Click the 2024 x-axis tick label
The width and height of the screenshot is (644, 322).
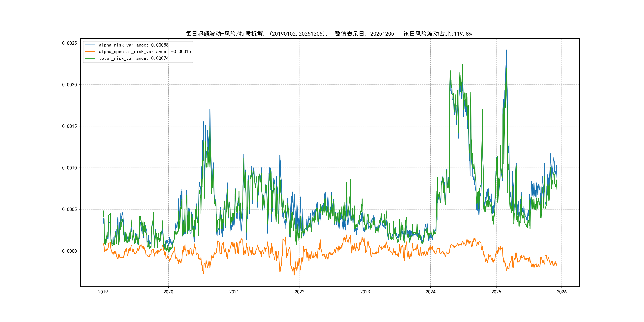tap(431, 292)
